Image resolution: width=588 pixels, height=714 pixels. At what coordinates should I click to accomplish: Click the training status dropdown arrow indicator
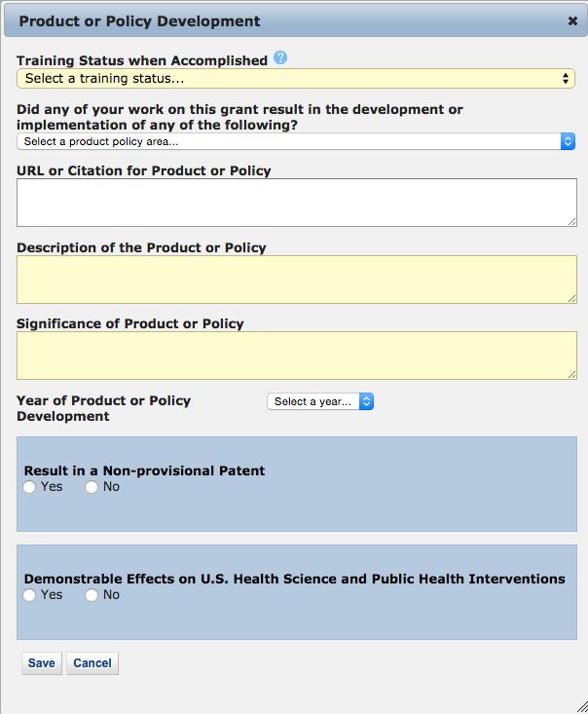tap(567, 78)
